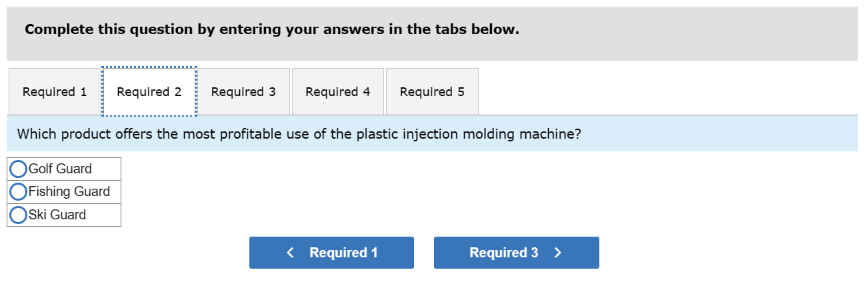Click the right chevron icon on the next button
Viewport: 868px width, 296px height.
558,253
